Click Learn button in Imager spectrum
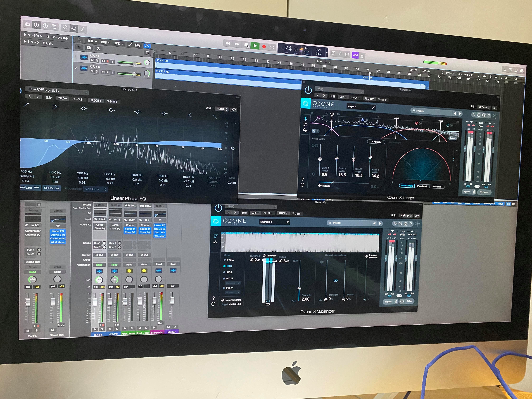Viewport: 532px width, 399px height. [x=452, y=138]
